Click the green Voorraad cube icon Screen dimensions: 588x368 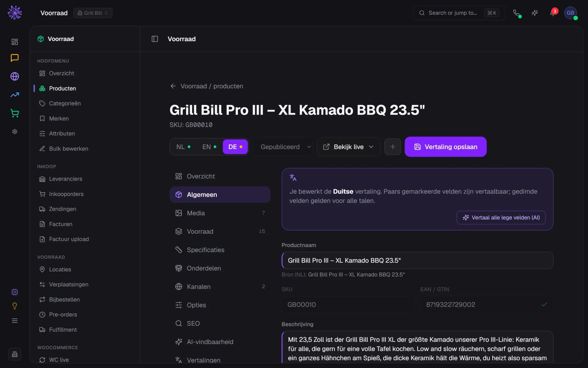tap(41, 39)
